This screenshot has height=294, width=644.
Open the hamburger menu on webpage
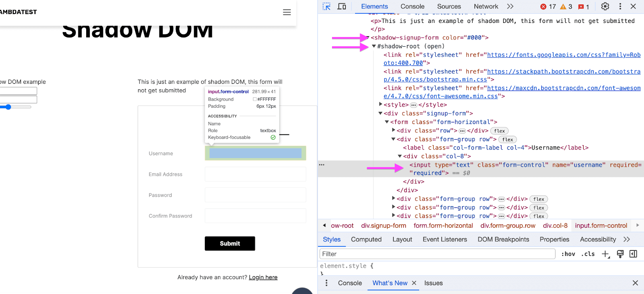pyautogui.click(x=287, y=12)
